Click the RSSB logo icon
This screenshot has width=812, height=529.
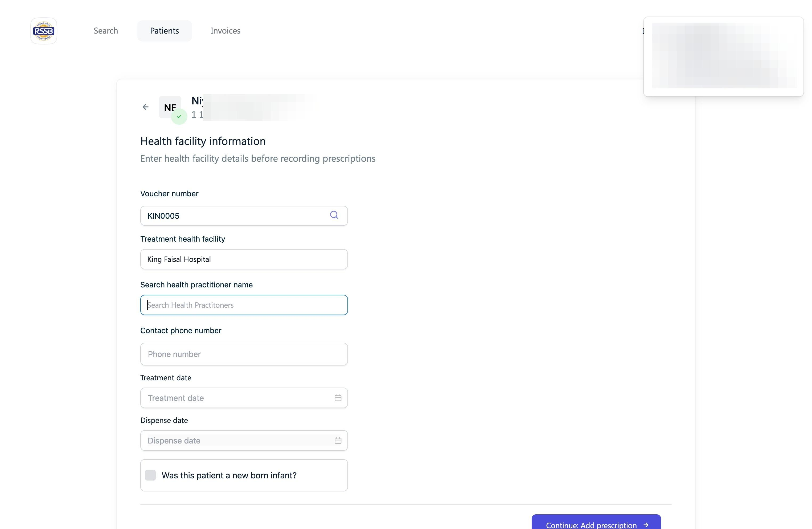tap(44, 31)
